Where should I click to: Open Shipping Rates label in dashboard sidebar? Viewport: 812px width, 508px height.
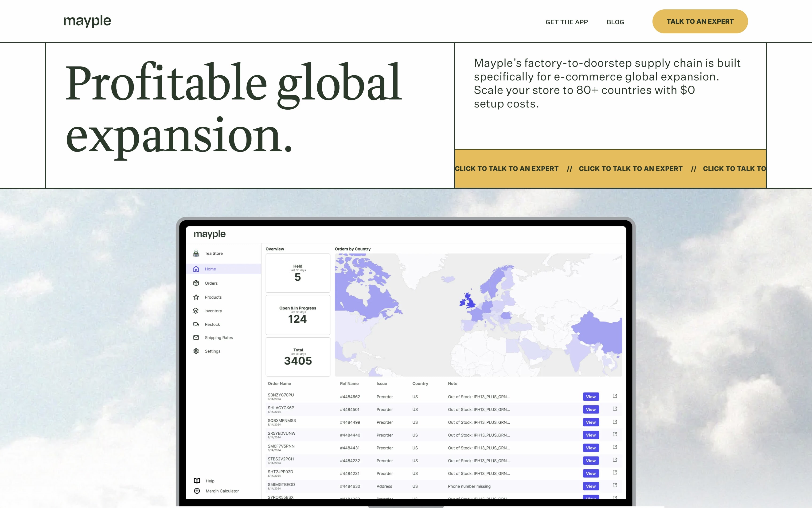pyautogui.click(x=219, y=338)
